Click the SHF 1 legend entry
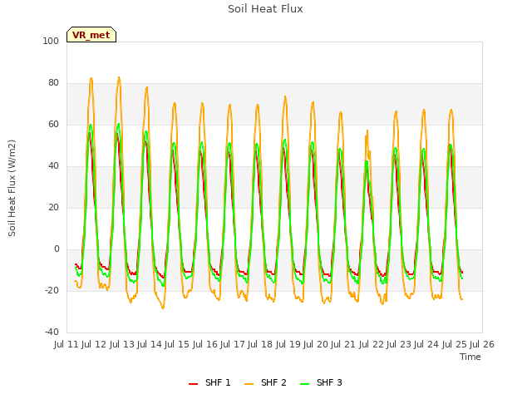The height and width of the screenshot is (399, 532). pyautogui.click(x=209, y=382)
